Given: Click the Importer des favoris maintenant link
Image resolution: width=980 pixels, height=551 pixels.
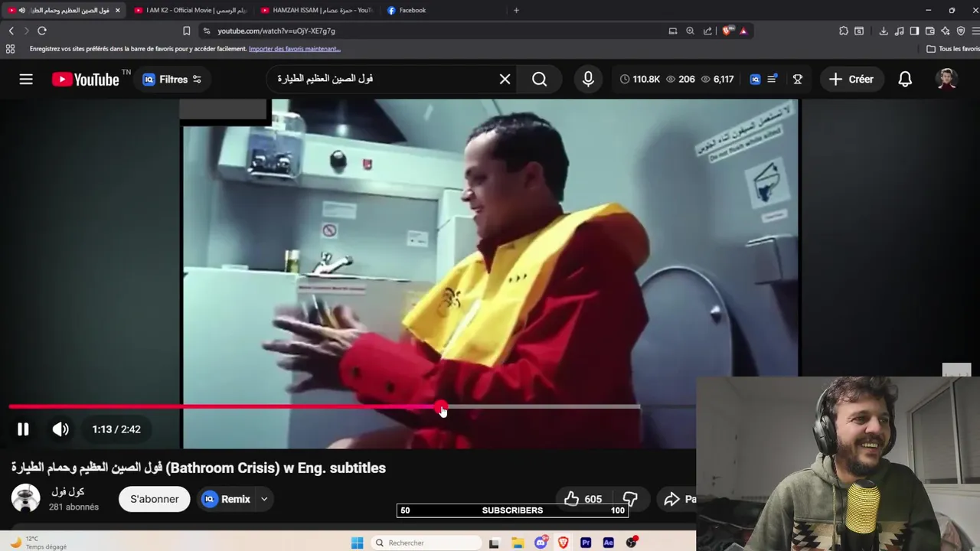Looking at the screenshot, I should pyautogui.click(x=295, y=48).
